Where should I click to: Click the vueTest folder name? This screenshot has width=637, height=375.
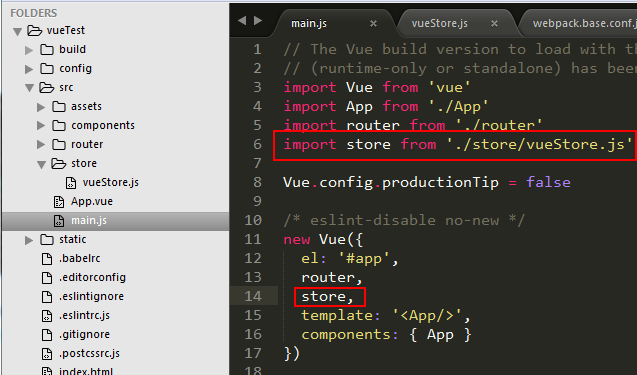click(x=66, y=30)
